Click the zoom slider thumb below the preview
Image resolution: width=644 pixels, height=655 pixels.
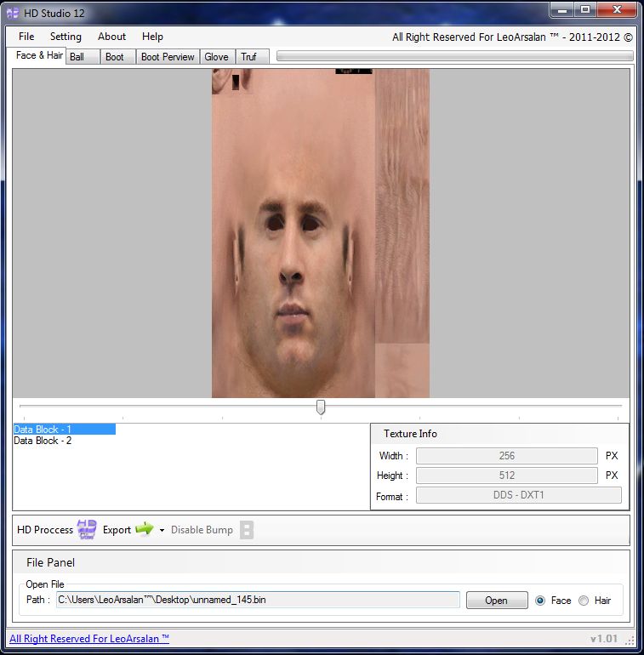click(321, 407)
